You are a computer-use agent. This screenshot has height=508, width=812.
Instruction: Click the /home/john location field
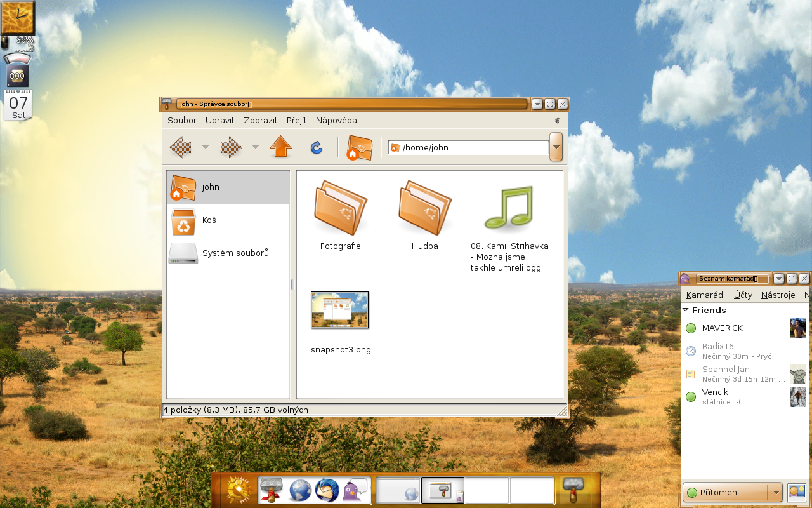(468, 147)
